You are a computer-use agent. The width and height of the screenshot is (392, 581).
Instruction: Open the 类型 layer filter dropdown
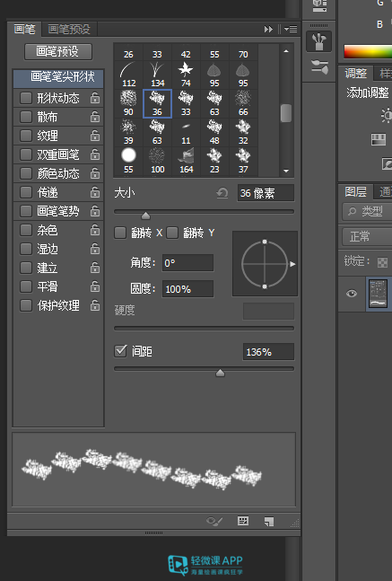pos(367,211)
